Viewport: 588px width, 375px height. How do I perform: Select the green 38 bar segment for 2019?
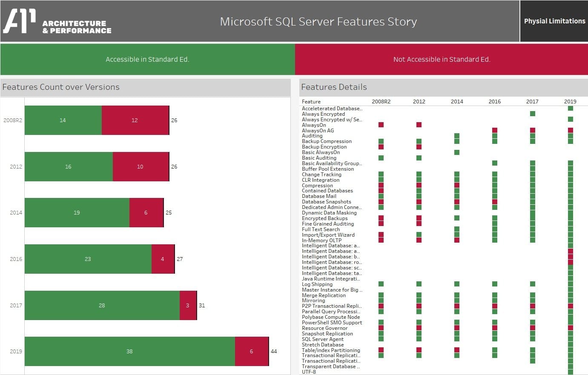[x=130, y=351]
